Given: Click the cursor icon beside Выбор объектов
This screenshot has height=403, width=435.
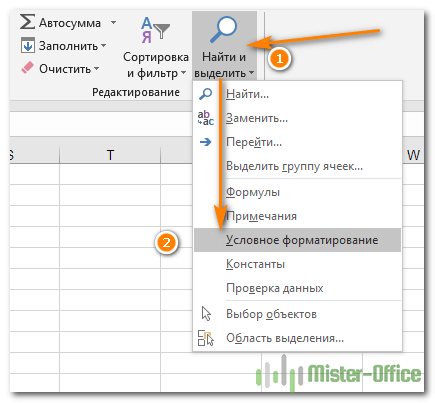Looking at the screenshot, I should pyautogui.click(x=206, y=314).
